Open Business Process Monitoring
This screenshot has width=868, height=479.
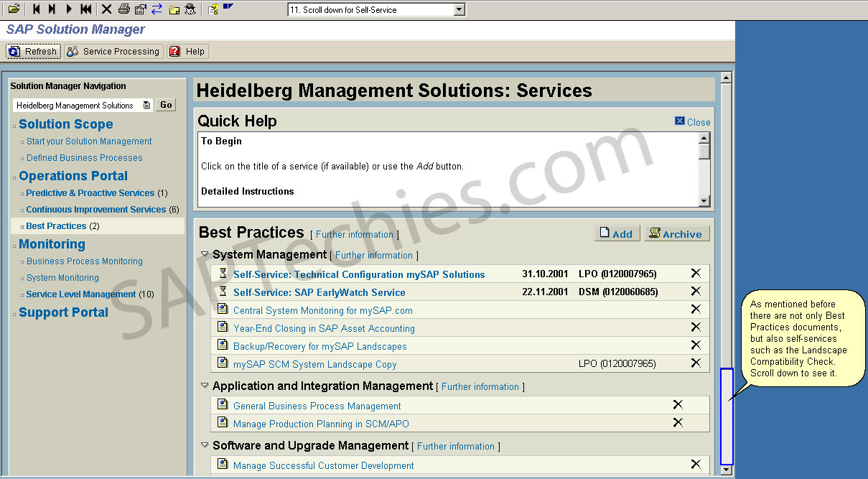tap(85, 261)
